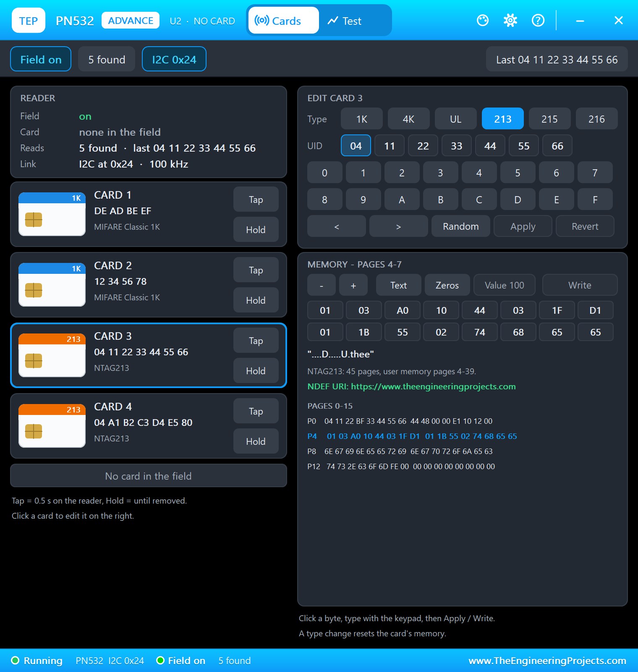638x672 pixels.
Task: Open the theme palette icon
Action: (x=483, y=20)
